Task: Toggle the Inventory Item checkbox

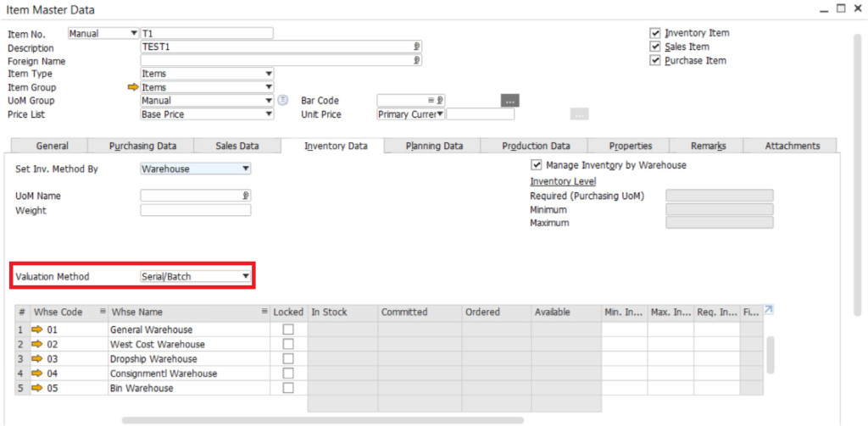Action: (x=656, y=33)
